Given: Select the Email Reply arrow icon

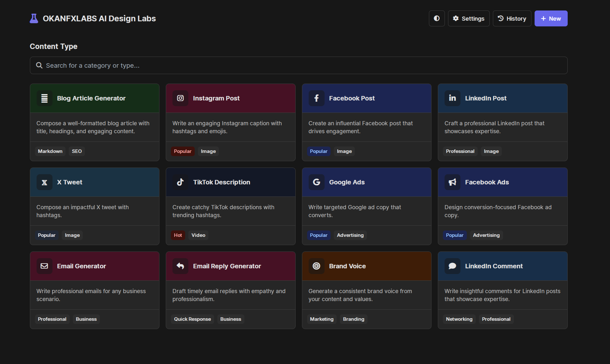Looking at the screenshot, I should point(180,266).
